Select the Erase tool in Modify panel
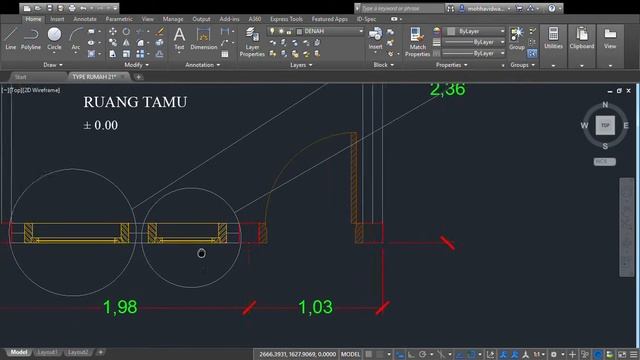The width and height of the screenshot is (640, 360). [160, 31]
